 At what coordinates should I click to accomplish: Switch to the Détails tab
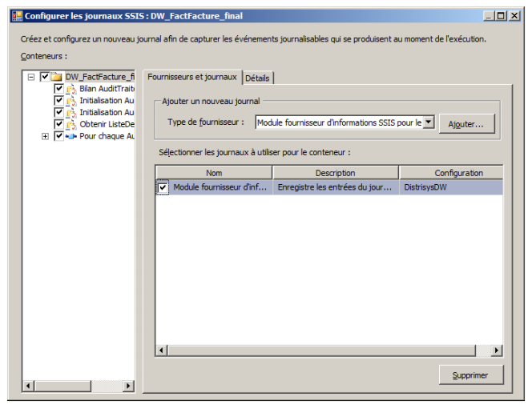click(x=258, y=78)
